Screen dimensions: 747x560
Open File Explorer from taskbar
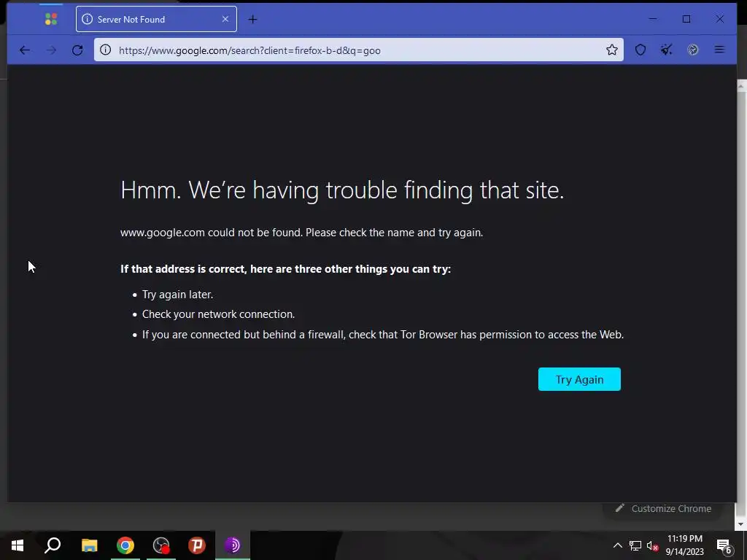(x=89, y=545)
